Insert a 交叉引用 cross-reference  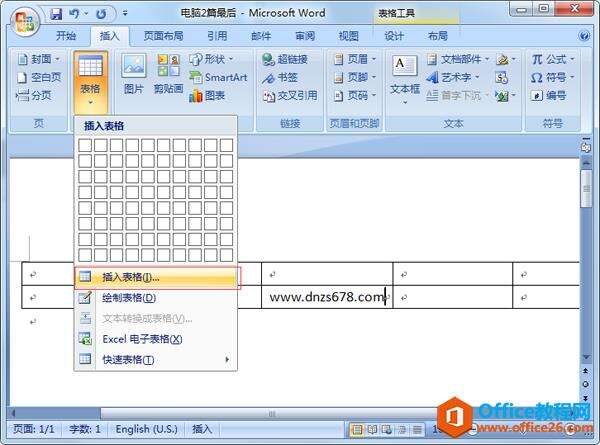point(290,96)
